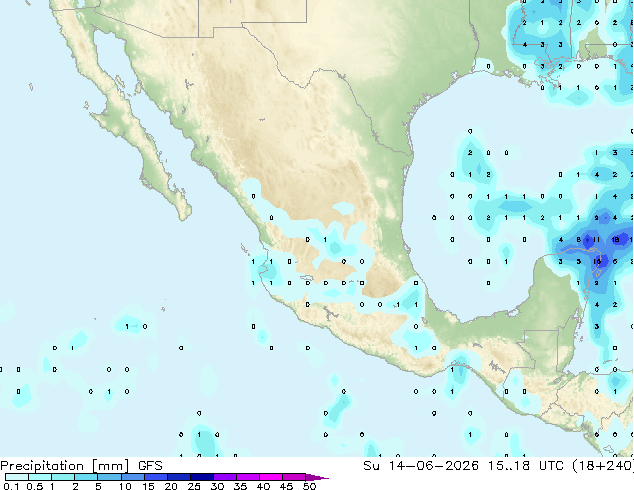Click the '25' legend scale label
The image size is (634, 490).
tap(194, 486)
